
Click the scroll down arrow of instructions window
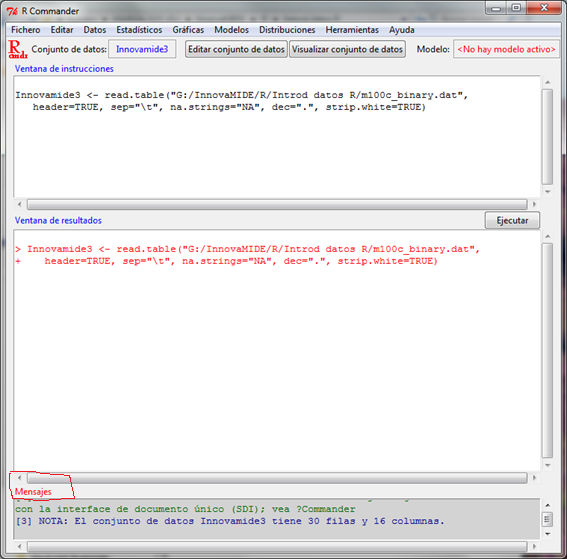pyautogui.click(x=547, y=192)
